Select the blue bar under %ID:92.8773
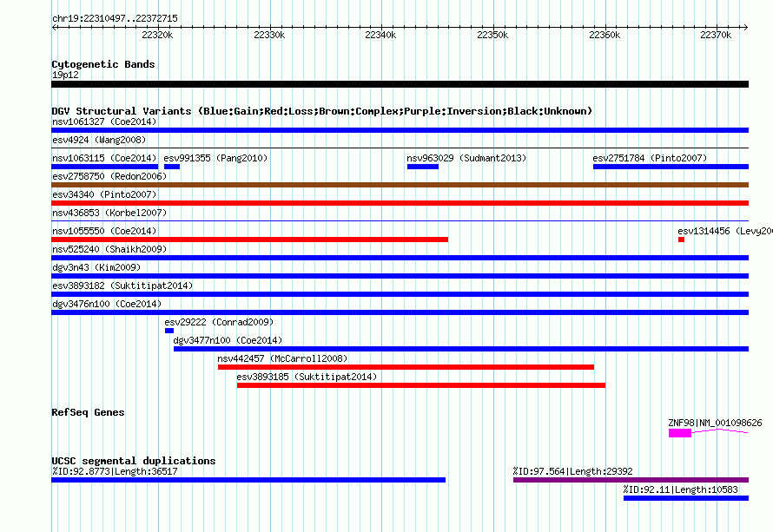 point(248,480)
